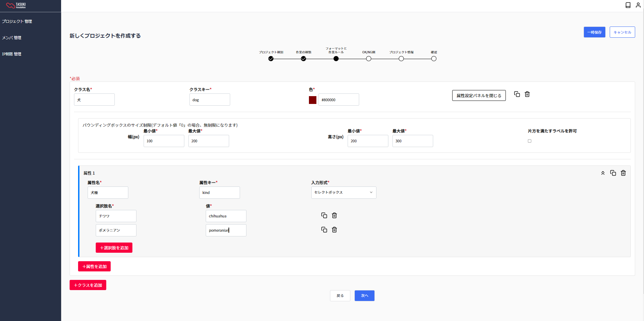Jump to 作業の種類 step marker
This screenshot has width=644, height=321.
click(303, 58)
